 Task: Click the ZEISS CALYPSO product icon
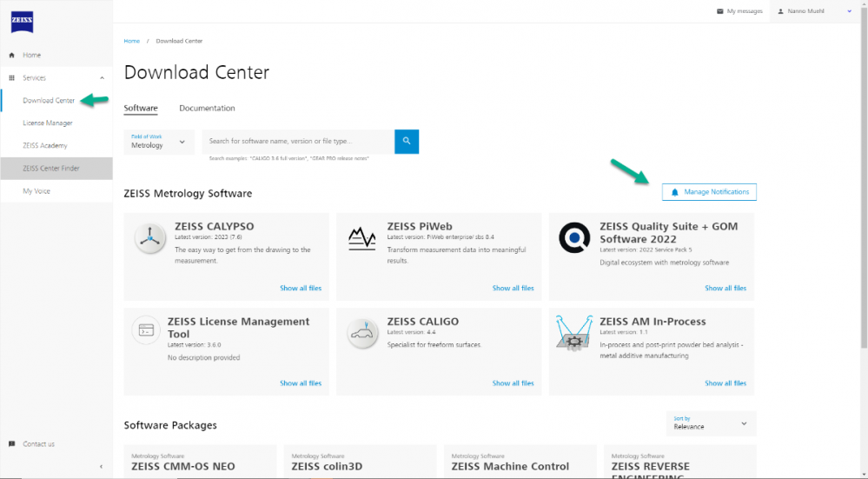pyautogui.click(x=151, y=237)
